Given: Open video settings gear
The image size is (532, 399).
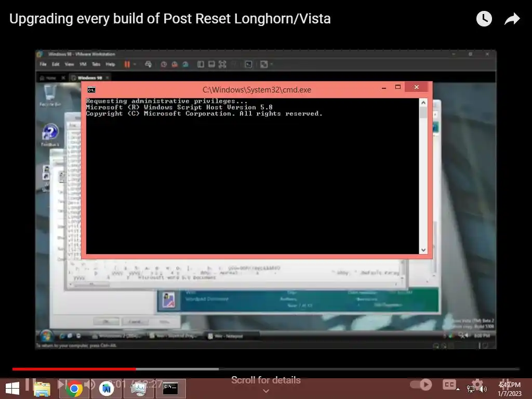Looking at the screenshot, I should [x=477, y=384].
